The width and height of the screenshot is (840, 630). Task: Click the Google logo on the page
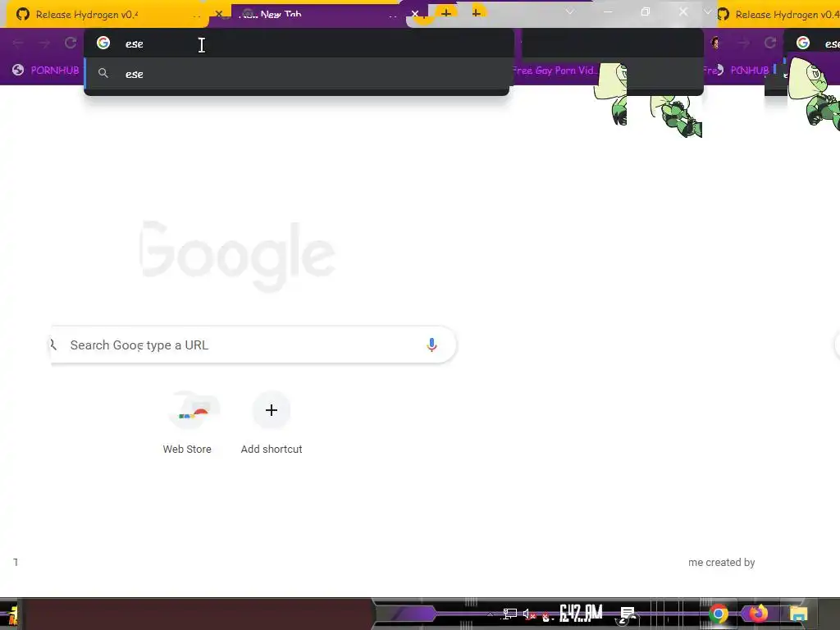237,256
